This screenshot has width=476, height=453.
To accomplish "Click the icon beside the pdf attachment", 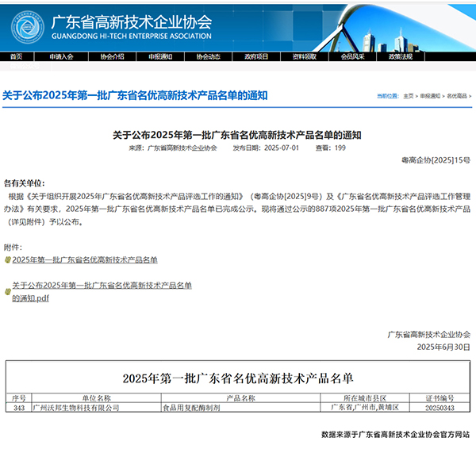I will point(8,292).
